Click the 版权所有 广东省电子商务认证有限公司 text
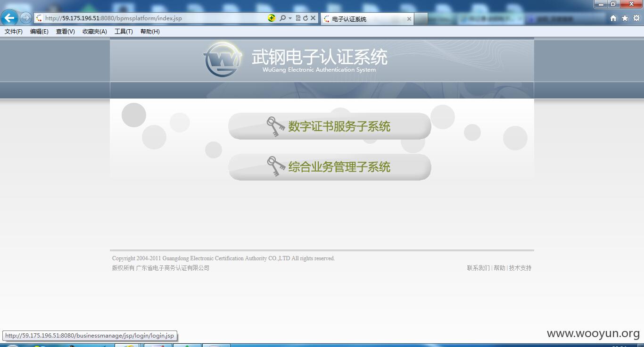The width and height of the screenshot is (644, 347). pos(161,268)
